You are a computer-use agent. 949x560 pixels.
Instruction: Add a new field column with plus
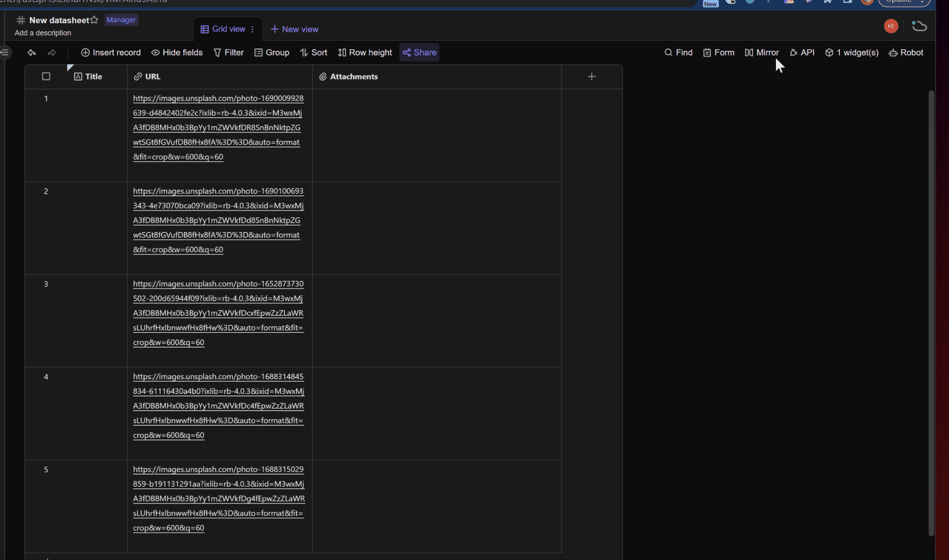[591, 76]
